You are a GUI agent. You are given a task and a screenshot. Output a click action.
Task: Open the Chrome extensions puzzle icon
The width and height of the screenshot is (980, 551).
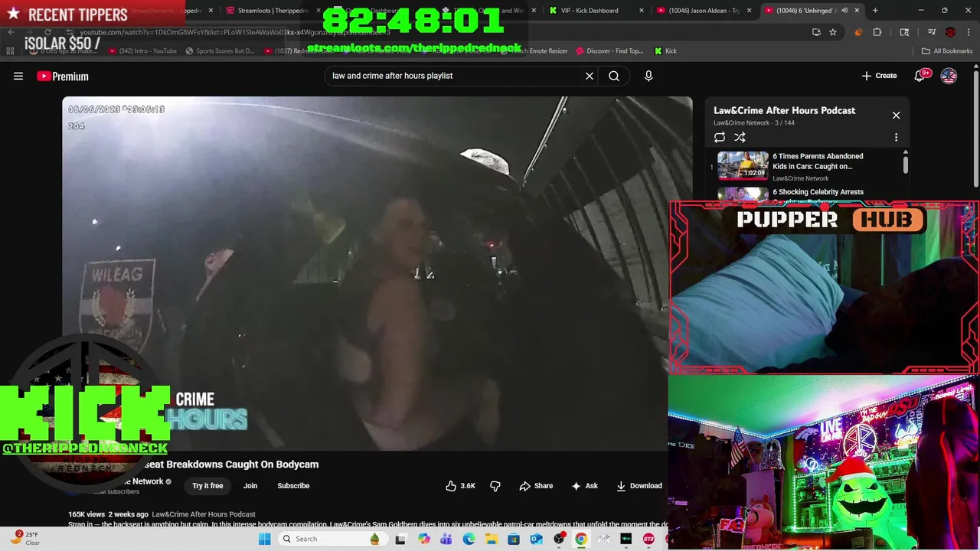[x=877, y=32]
